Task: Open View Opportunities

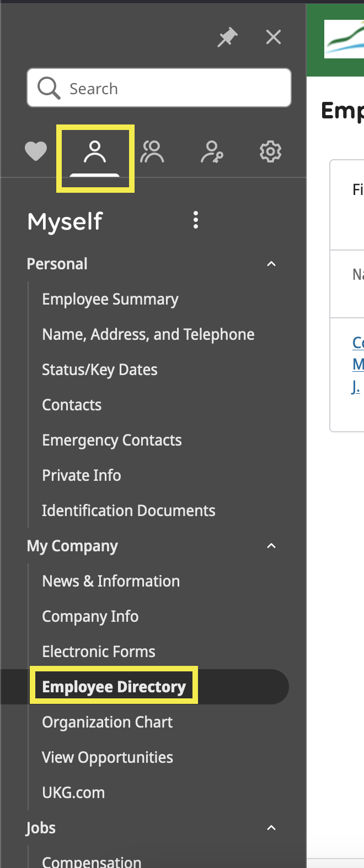Action: tap(108, 757)
